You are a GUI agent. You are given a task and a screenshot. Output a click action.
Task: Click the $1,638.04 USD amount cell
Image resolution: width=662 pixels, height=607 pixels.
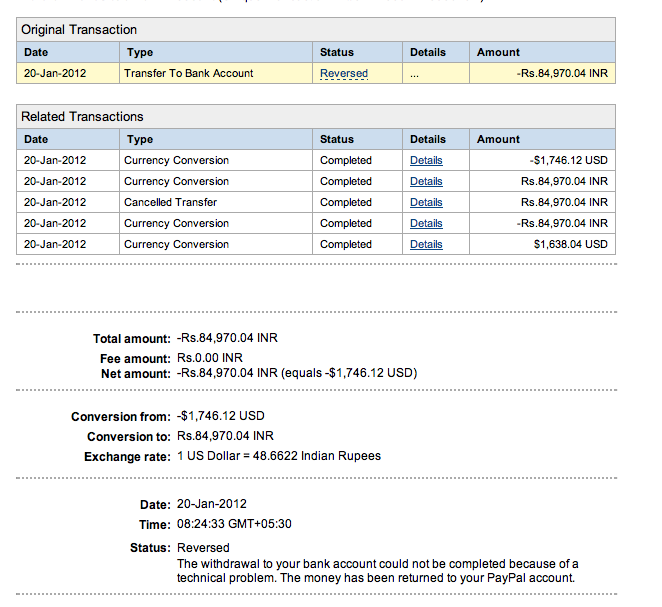coord(570,244)
